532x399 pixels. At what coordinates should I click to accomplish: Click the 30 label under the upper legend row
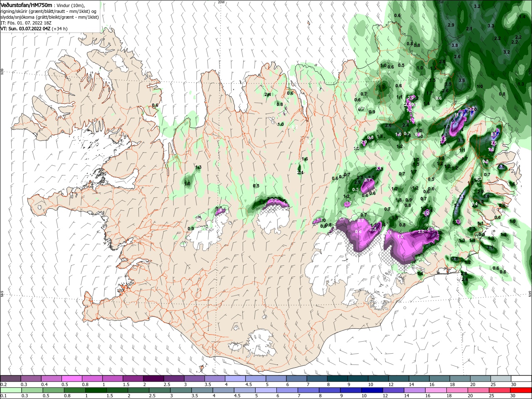coord(514,384)
